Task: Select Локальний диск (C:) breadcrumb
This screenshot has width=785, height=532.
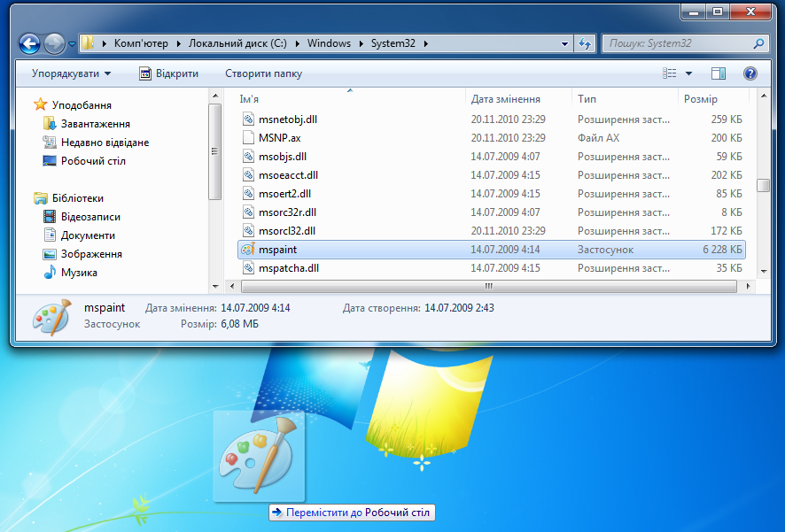Action: click(237, 43)
